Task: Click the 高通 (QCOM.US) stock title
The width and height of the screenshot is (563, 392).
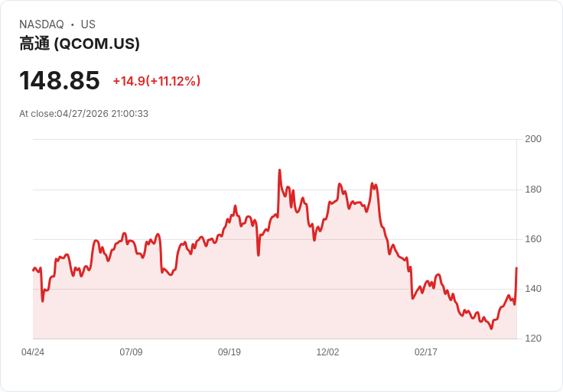Action: pos(80,44)
